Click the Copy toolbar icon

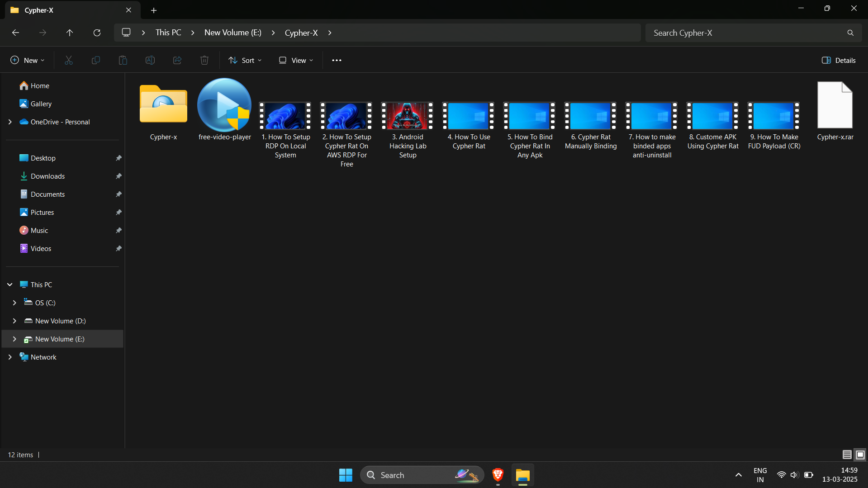pyautogui.click(x=96, y=60)
